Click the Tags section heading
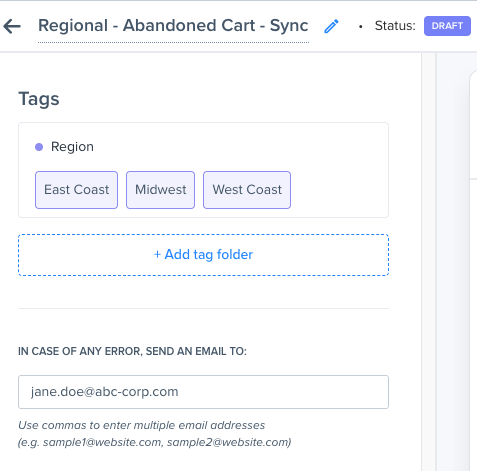Screen dimensions: 477x471 39,99
